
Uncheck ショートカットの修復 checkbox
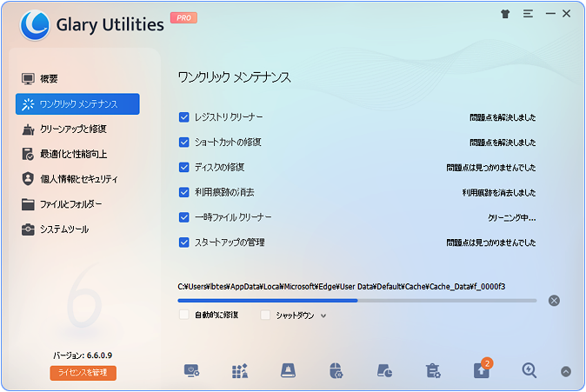(x=183, y=143)
